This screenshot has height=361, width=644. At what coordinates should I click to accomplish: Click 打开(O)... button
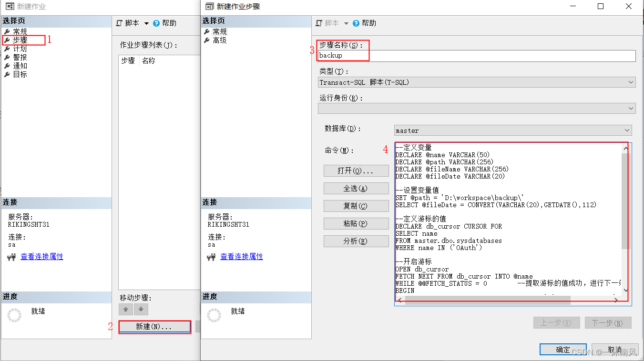(356, 170)
